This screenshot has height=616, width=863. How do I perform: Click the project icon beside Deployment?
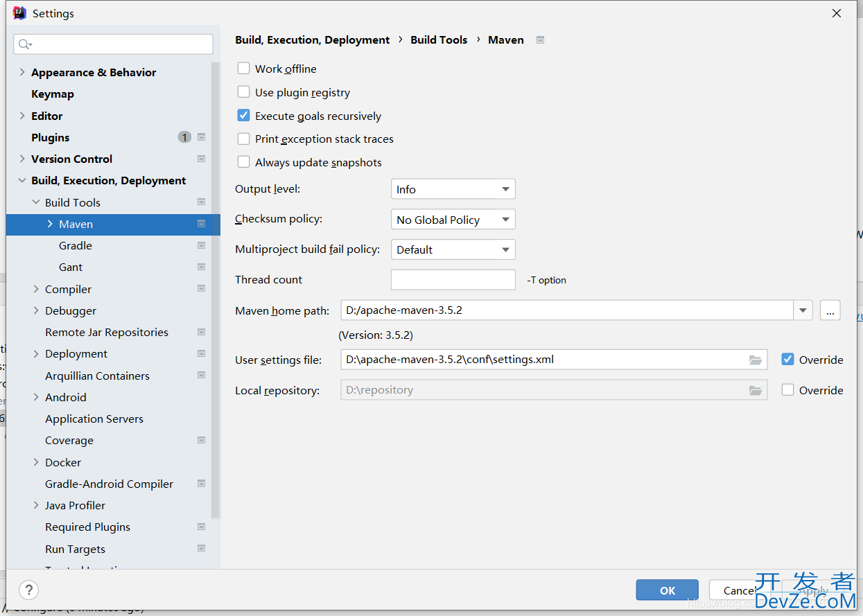pyautogui.click(x=201, y=353)
